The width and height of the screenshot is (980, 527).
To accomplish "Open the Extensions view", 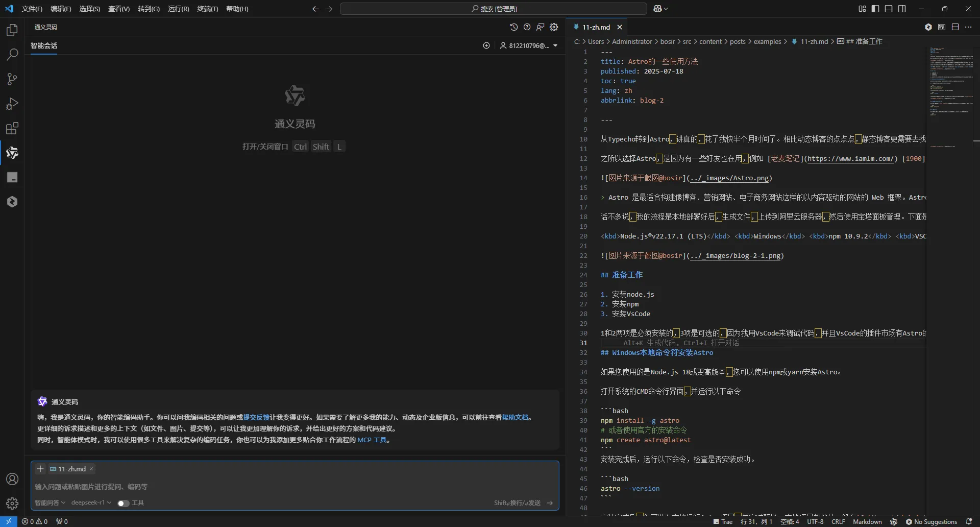I will (x=12, y=128).
